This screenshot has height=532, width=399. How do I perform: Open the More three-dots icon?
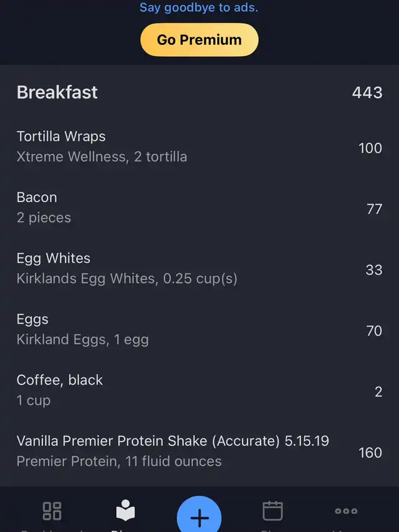coord(346,511)
